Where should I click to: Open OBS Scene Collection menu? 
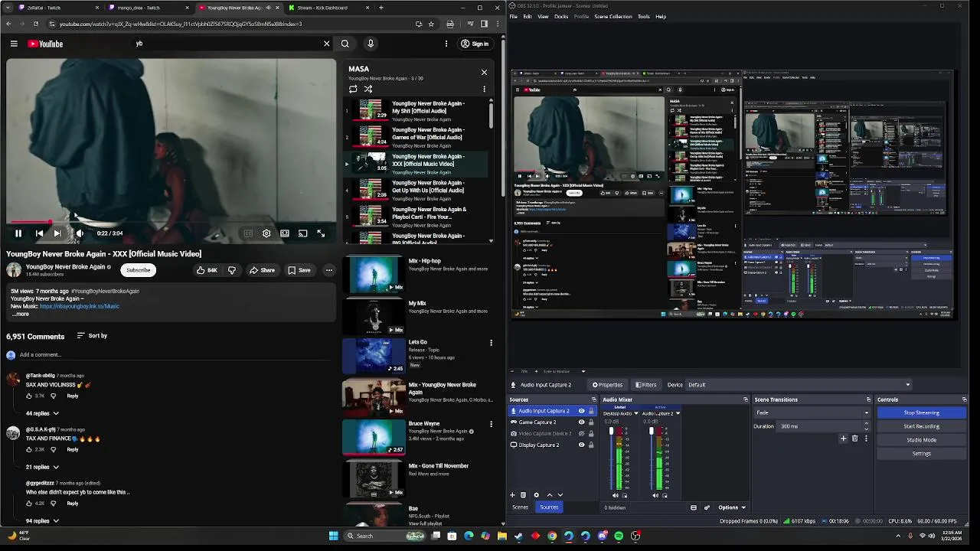pos(613,16)
